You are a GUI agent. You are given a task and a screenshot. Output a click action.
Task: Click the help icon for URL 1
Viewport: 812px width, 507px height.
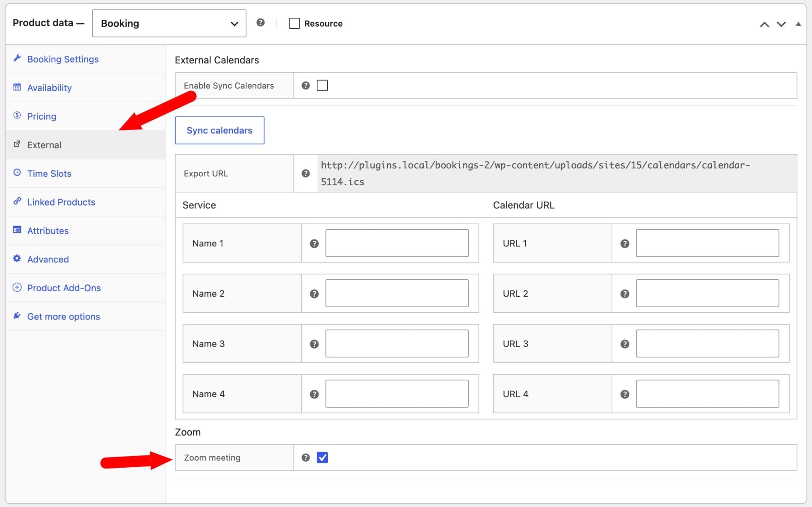click(625, 243)
